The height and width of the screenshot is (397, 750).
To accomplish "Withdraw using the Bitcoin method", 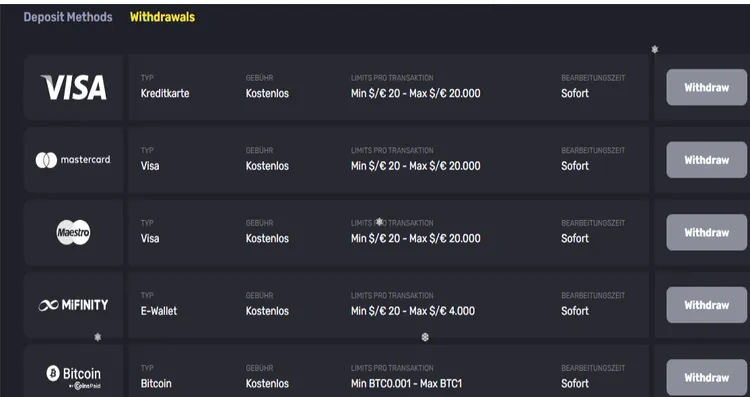I will tap(706, 377).
